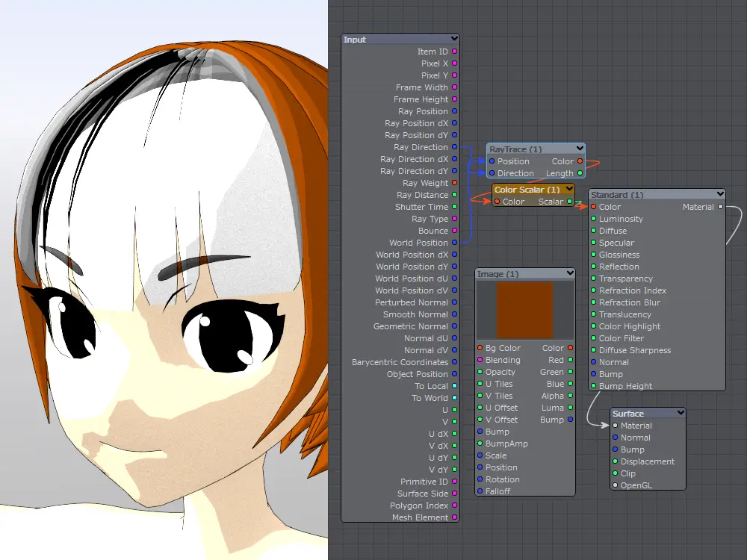747x560 pixels.
Task: Click the RayTrace node's Color output port
Action: coord(580,161)
